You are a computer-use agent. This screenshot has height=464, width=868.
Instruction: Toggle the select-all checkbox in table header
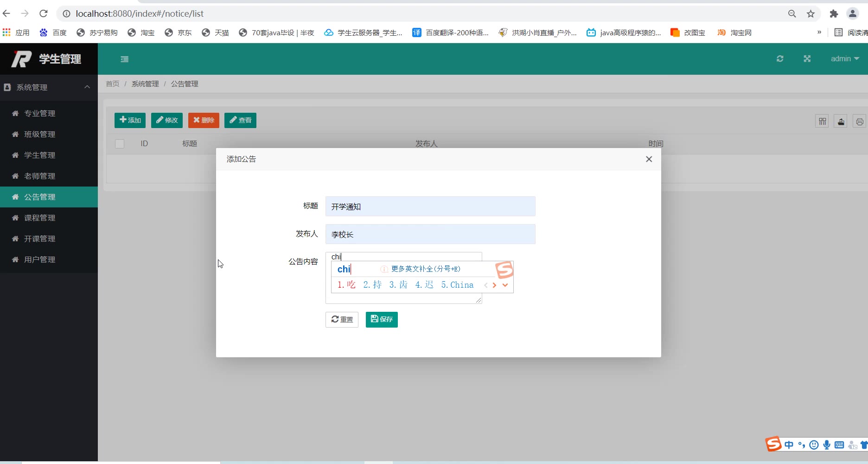tap(120, 144)
